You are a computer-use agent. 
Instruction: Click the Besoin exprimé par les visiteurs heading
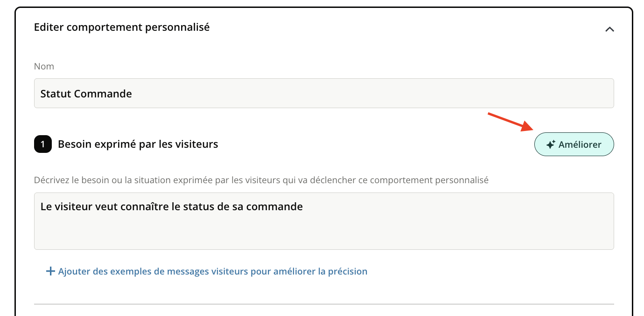pos(138,144)
